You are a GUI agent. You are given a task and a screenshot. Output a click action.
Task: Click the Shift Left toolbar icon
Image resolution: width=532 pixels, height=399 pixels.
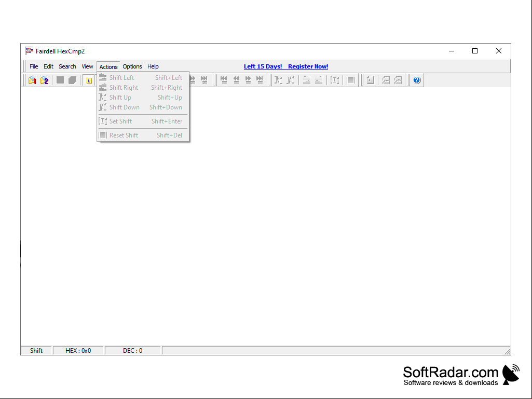(307, 80)
